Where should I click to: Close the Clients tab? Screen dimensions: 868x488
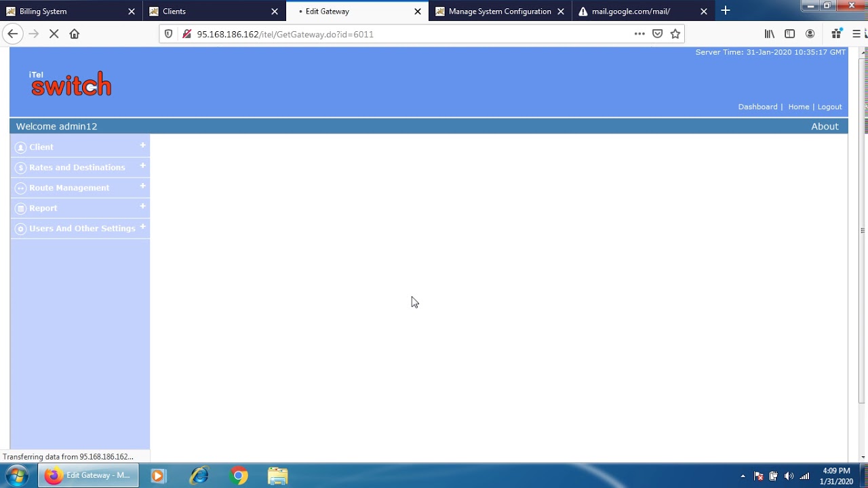point(275,11)
